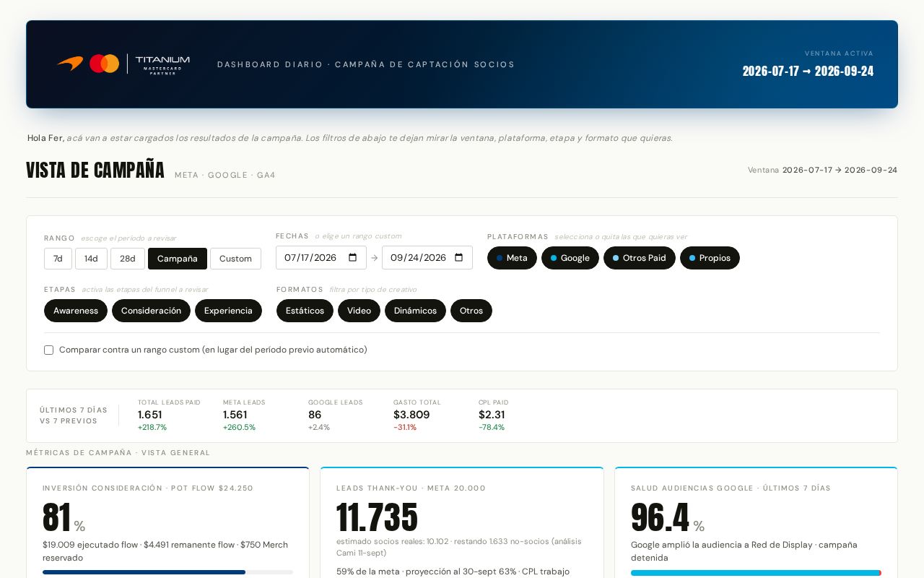This screenshot has width=924, height=578.
Task: Click the "Hola Fer" greeting text
Action: (x=45, y=138)
